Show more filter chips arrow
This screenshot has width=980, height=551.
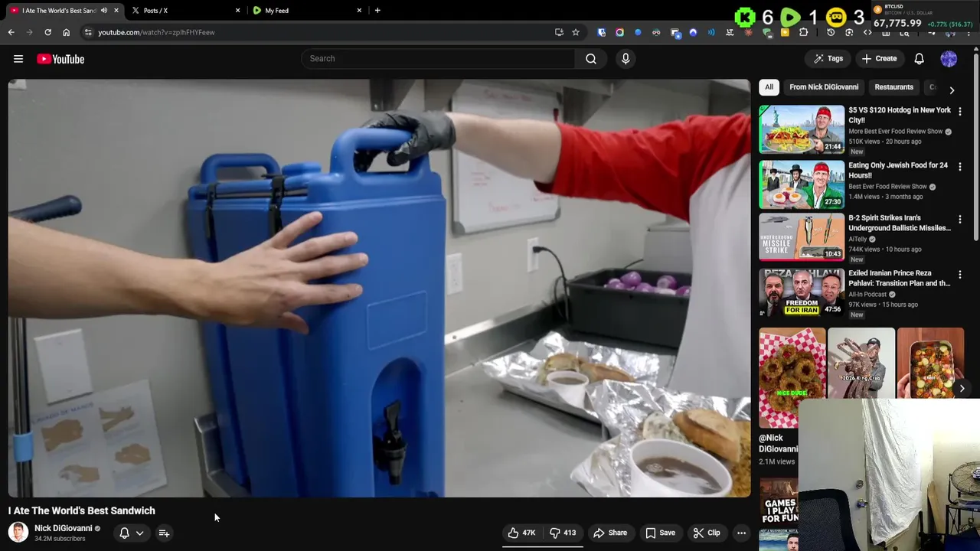tap(952, 90)
